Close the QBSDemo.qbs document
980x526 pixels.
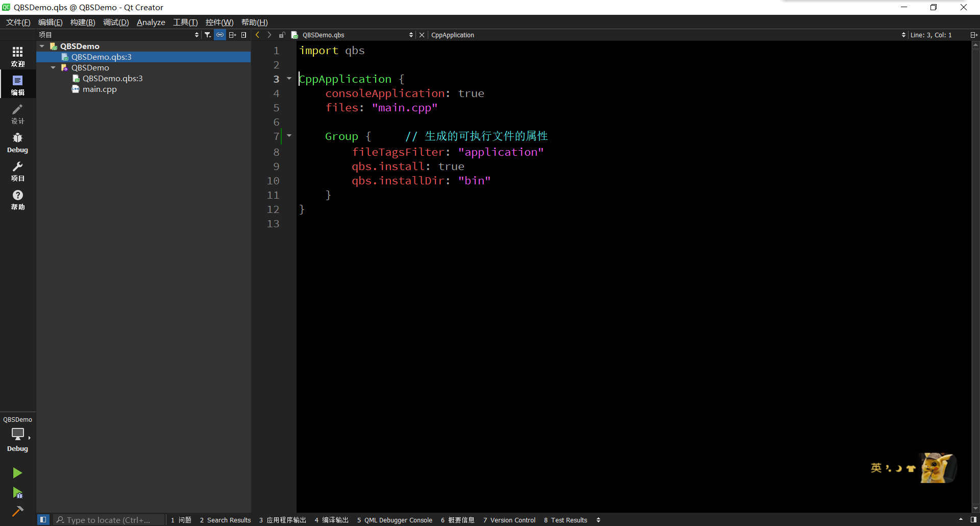[422, 35]
